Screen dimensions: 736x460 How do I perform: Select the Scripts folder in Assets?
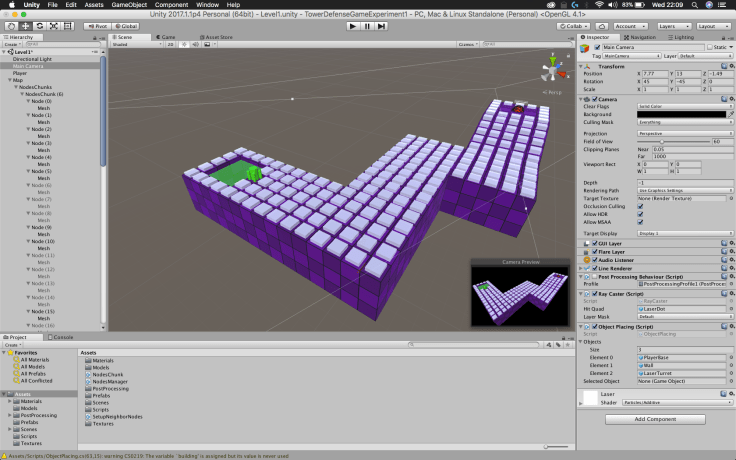click(x=101, y=409)
